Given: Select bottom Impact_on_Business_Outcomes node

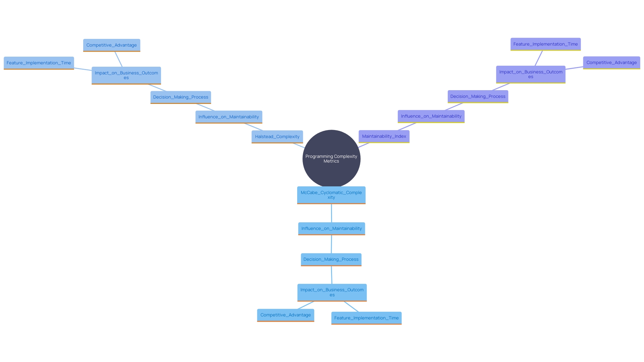Looking at the screenshot, I should 332,292.
